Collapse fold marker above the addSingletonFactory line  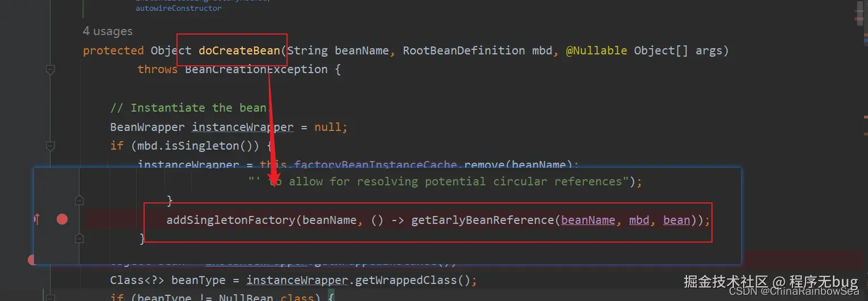pos(79,200)
